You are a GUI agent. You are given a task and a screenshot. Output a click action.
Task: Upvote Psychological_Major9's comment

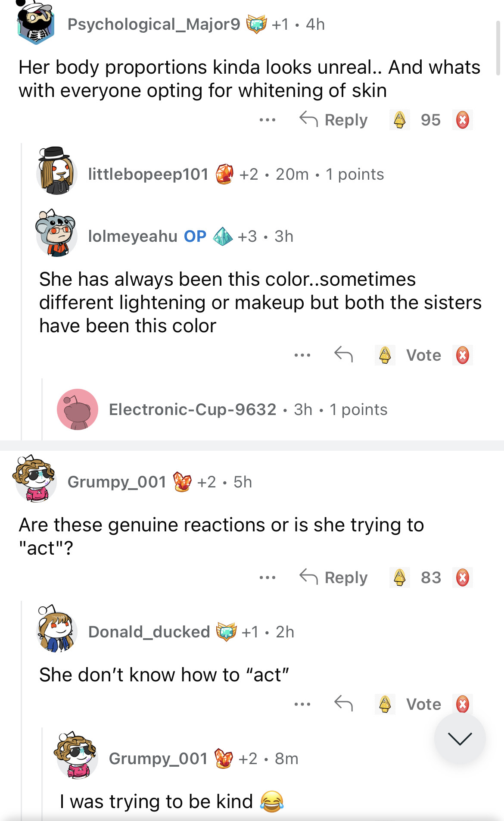(400, 120)
